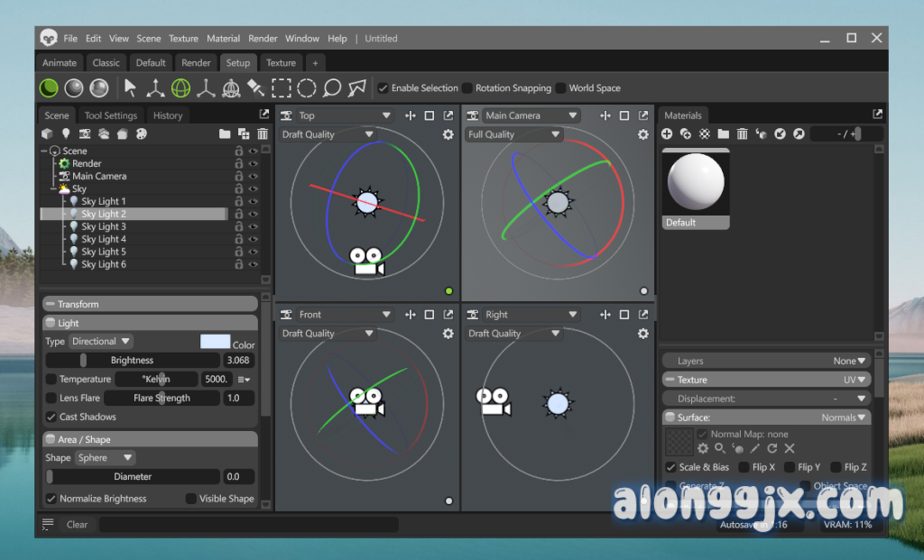Create a new material with plus icon
This screenshot has width=924, height=560.
(x=667, y=133)
